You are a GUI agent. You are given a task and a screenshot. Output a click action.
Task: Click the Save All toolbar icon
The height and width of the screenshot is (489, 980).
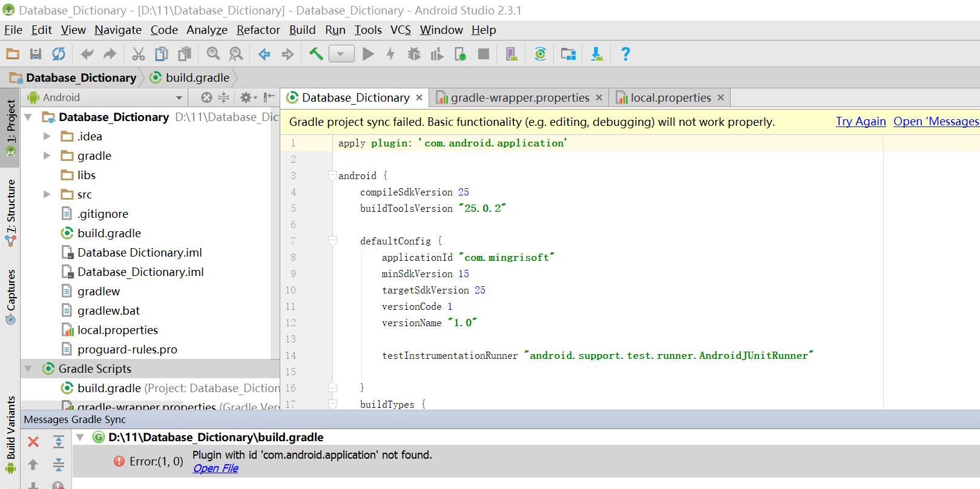click(36, 54)
